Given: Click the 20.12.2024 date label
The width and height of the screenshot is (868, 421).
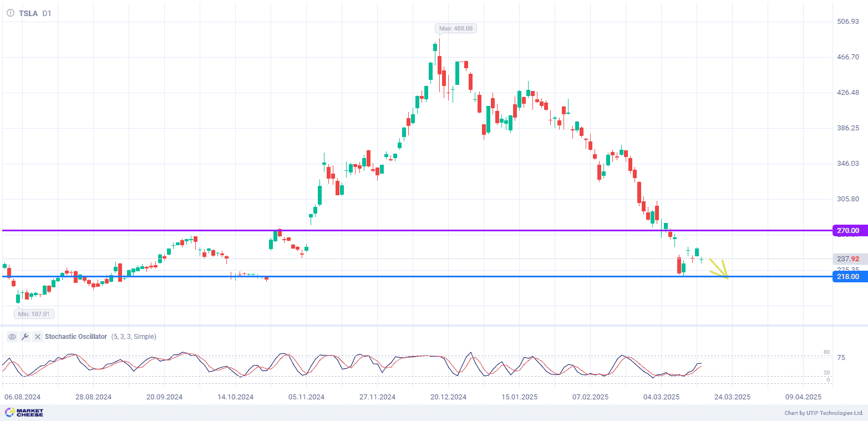Looking at the screenshot, I should point(449,397).
